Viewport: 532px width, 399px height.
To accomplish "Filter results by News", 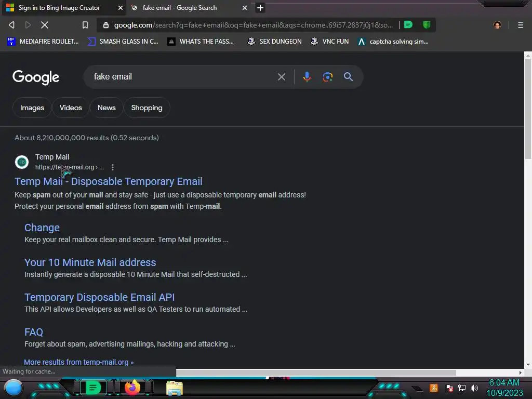I will (x=107, y=108).
